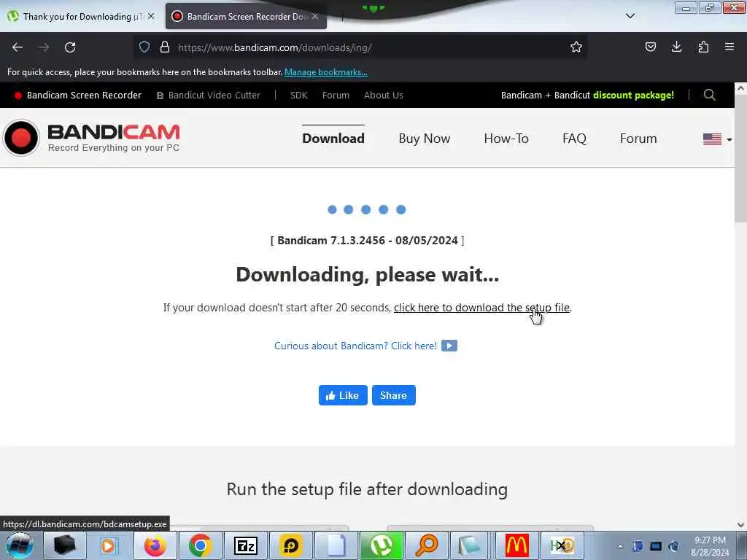This screenshot has width=747, height=560.
Task: Open the McDonald's icon in taskbar
Action: 517,545
